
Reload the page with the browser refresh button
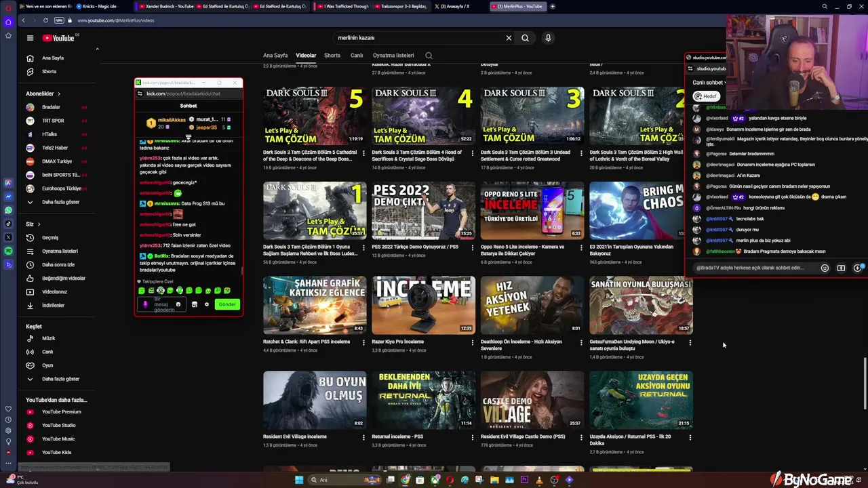click(x=45, y=20)
